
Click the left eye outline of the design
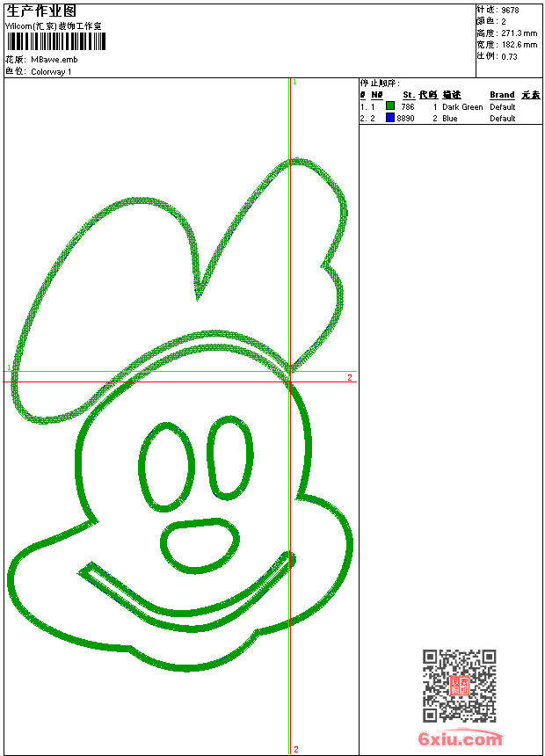click(x=166, y=467)
